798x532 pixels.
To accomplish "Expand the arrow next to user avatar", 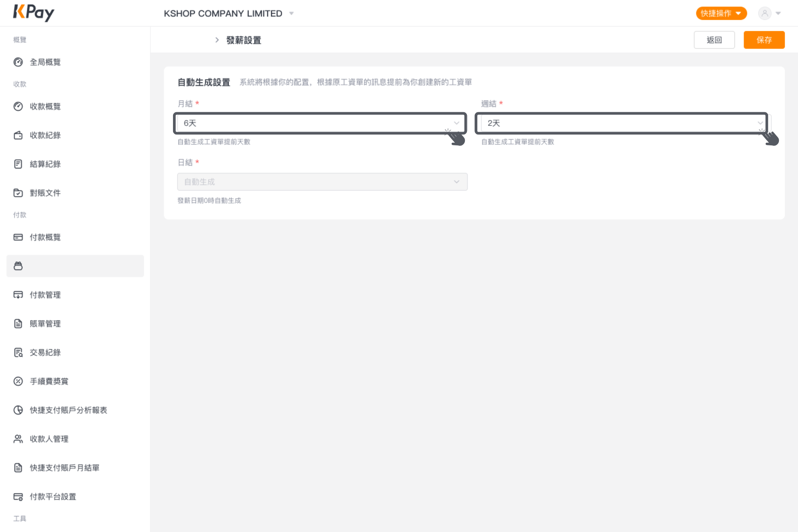I will pyautogui.click(x=778, y=14).
